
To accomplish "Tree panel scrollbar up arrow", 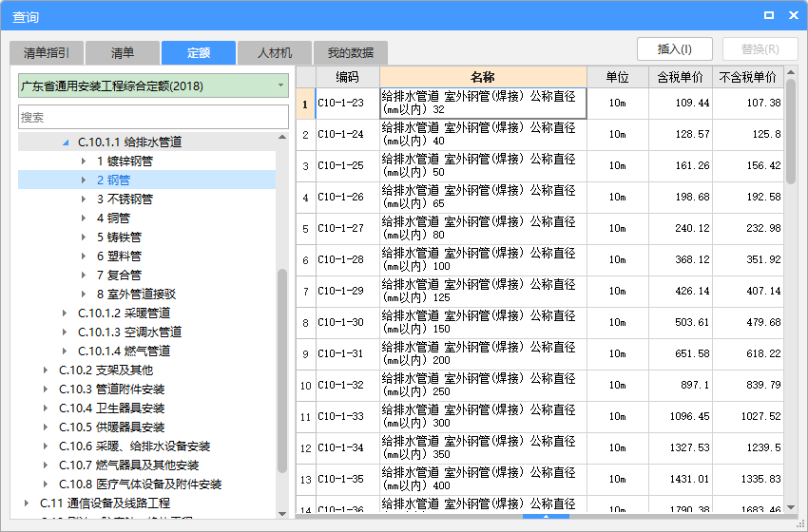I will click(x=282, y=138).
